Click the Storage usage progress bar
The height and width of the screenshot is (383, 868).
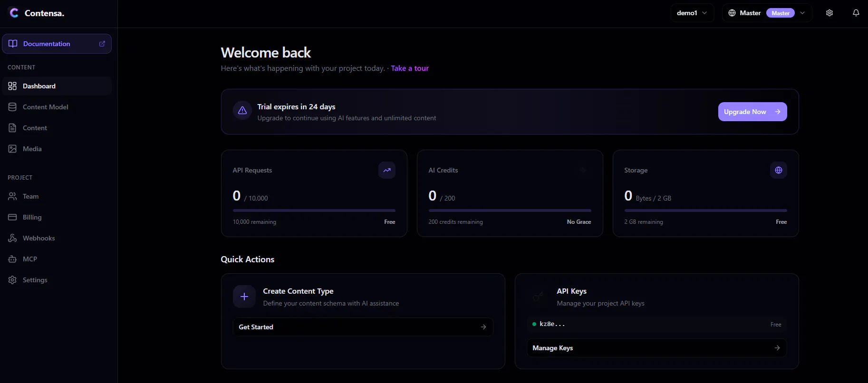coord(706,210)
